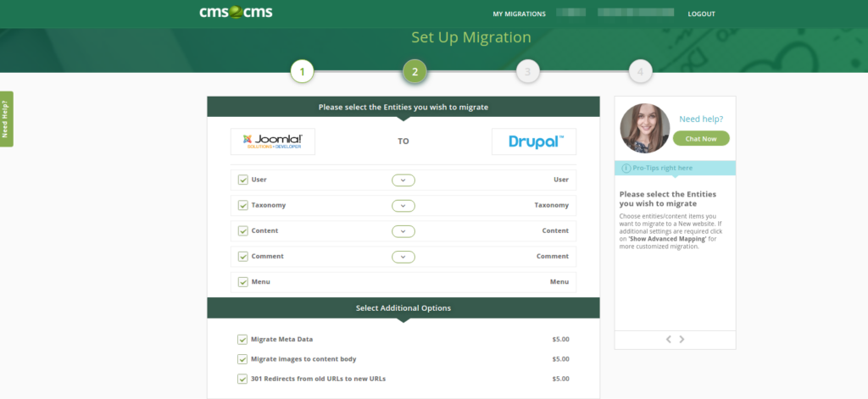Image resolution: width=868 pixels, height=399 pixels.
Task: Select wizard step 2 circle
Action: pos(415,71)
